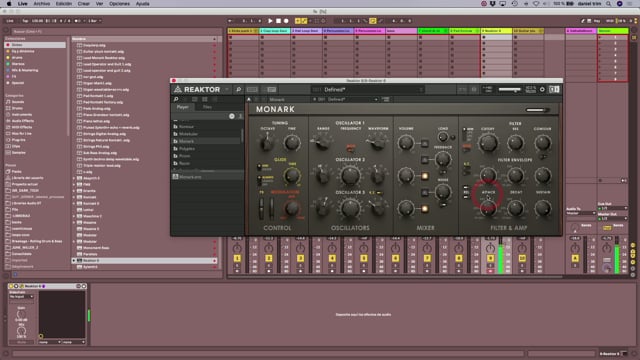
Task: Expand the Absynth 5 folder
Action: 74,178
